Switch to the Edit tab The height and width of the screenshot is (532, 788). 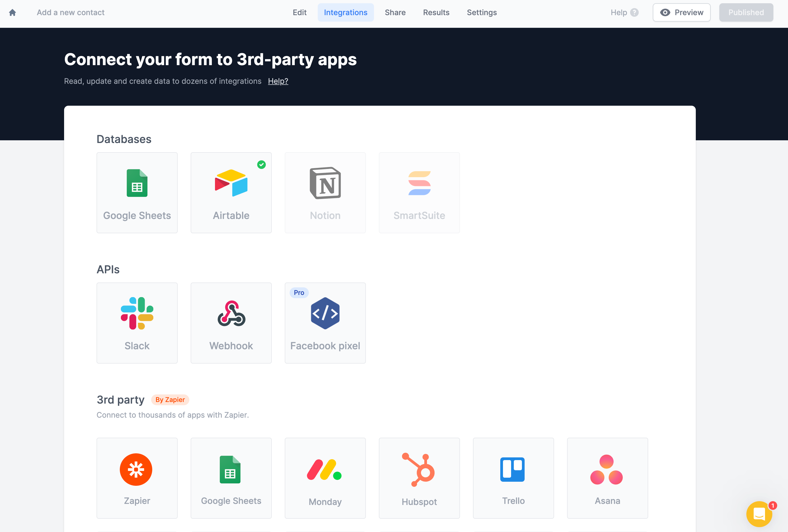tap(299, 12)
